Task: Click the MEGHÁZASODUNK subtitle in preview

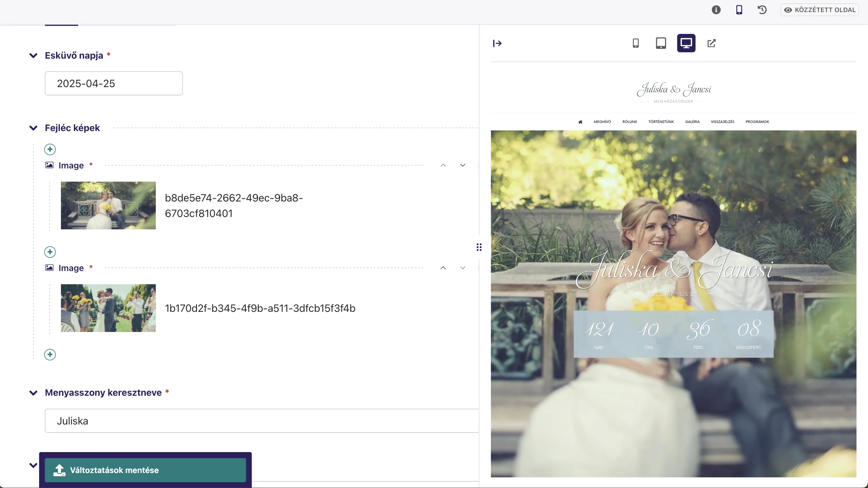Action: coord(674,101)
